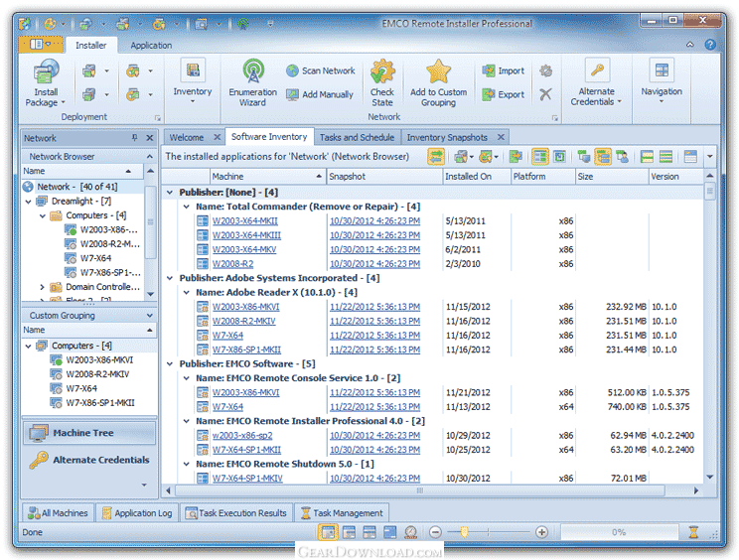Close the Network panel

tap(149, 138)
